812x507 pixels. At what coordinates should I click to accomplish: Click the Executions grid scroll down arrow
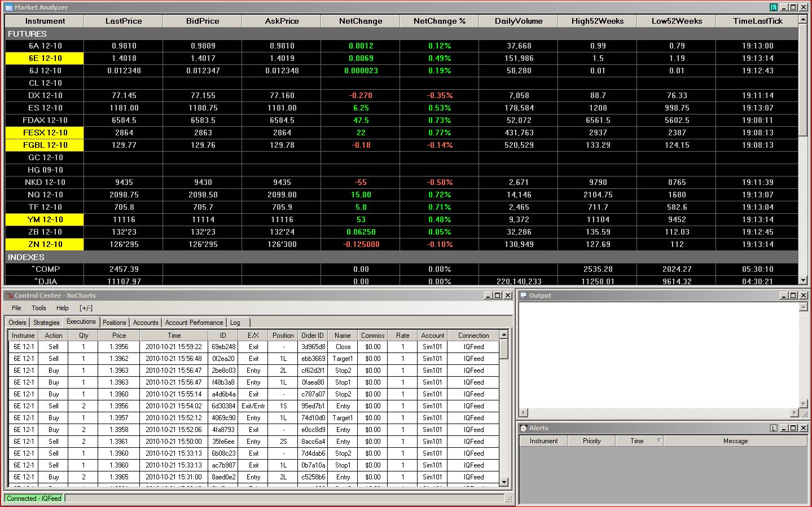(x=504, y=482)
